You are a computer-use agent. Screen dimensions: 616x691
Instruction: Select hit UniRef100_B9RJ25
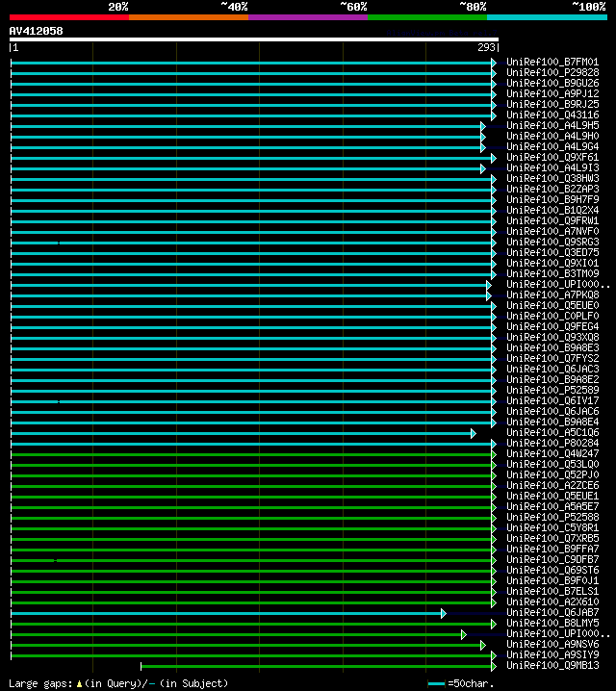click(552, 105)
